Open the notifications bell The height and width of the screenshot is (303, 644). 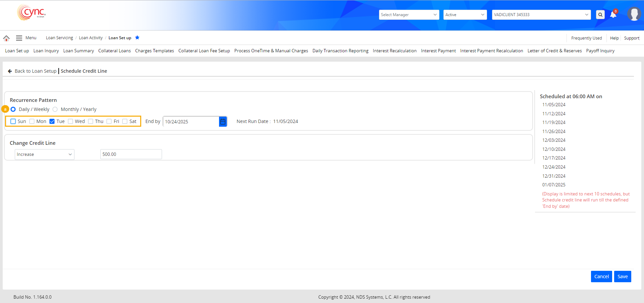613,14
